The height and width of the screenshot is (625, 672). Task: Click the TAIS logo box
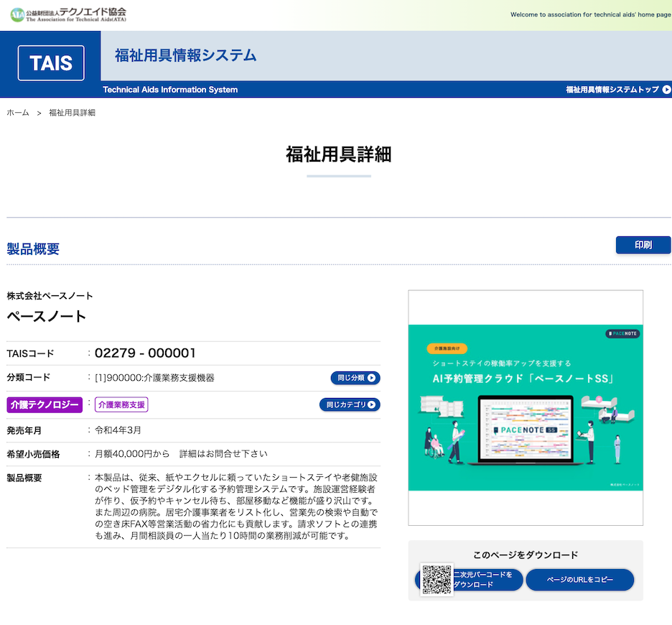[51, 63]
